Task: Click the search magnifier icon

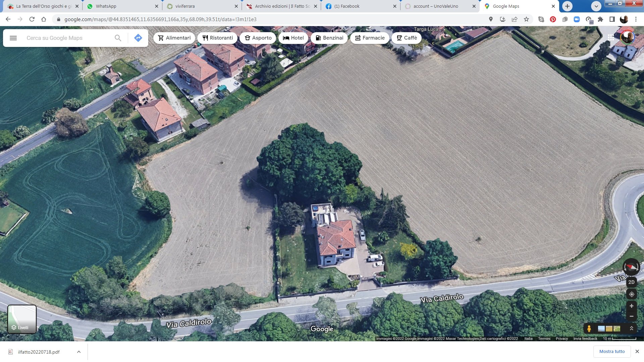Action: click(x=118, y=38)
